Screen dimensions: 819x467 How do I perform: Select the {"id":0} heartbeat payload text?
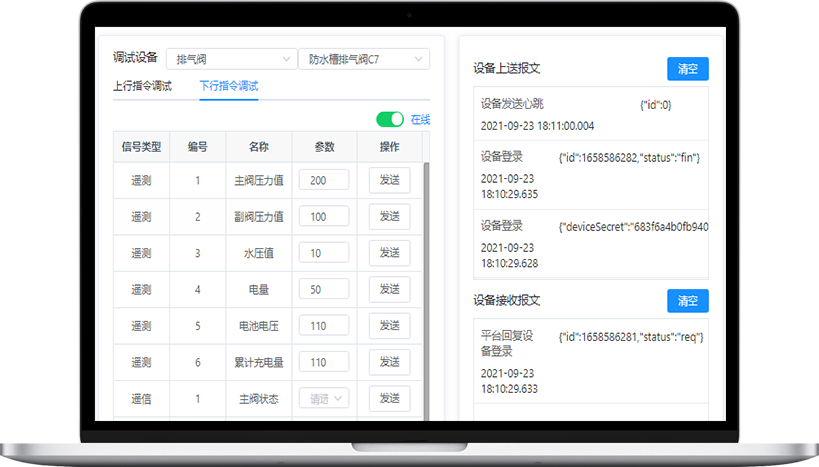coord(656,105)
